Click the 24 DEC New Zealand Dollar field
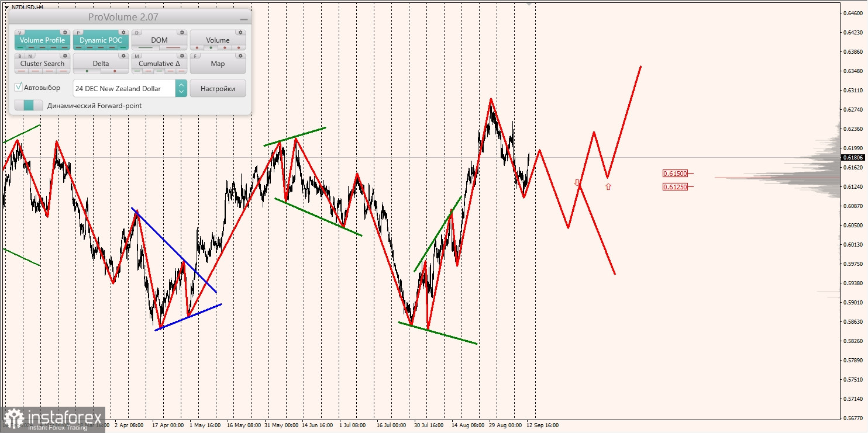The width and height of the screenshot is (868, 433). [x=124, y=88]
